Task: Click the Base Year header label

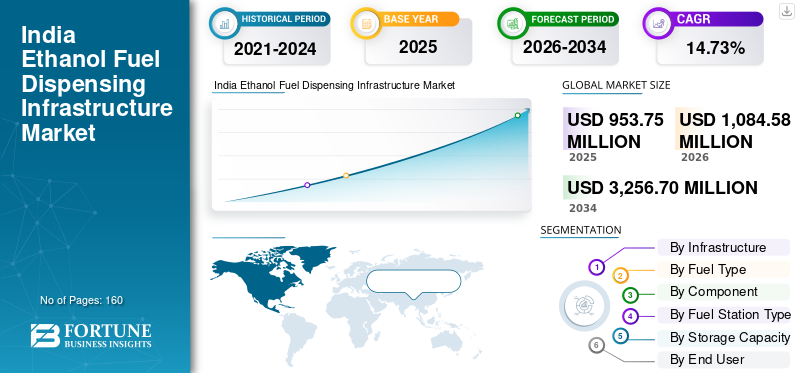Action: (411, 19)
